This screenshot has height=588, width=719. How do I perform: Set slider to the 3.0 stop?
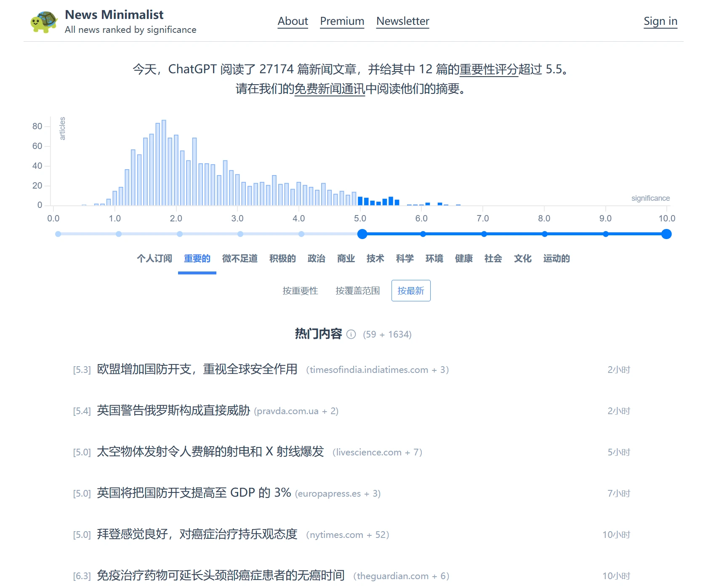(240, 234)
